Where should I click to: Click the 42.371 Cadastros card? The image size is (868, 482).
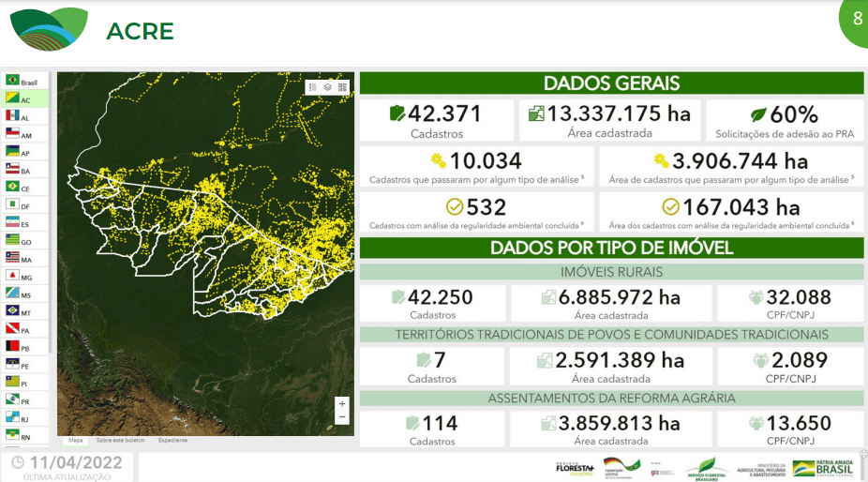(x=436, y=120)
